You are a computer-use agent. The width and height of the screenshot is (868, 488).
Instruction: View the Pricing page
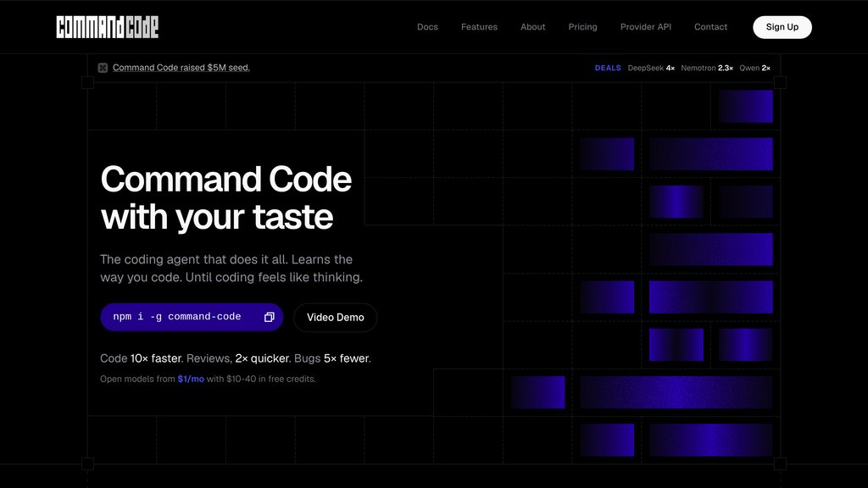[583, 27]
